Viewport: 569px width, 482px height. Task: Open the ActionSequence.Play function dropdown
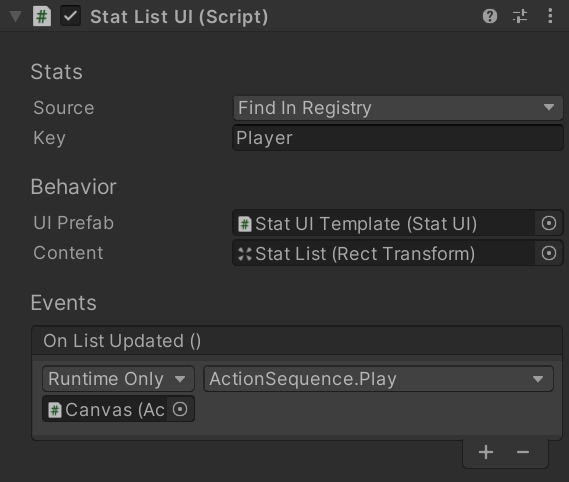tap(378, 379)
